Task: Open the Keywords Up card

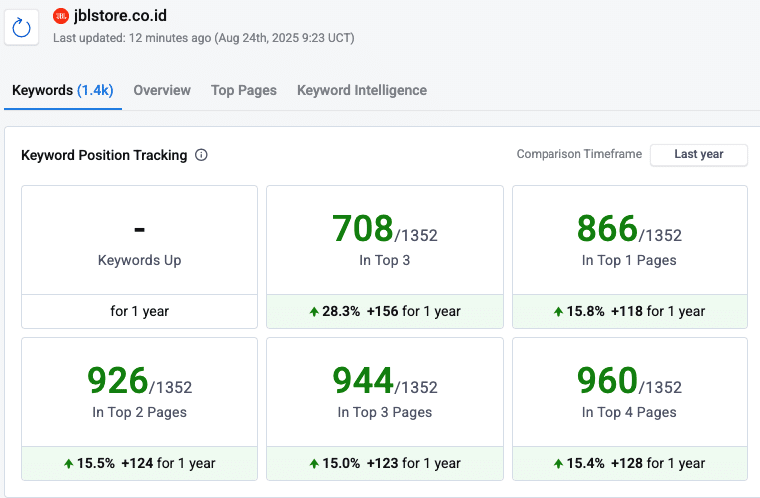Action: pos(140,257)
